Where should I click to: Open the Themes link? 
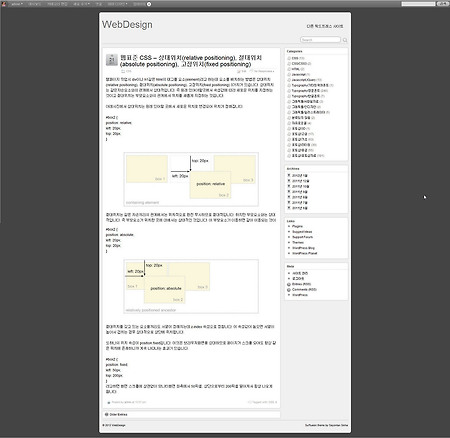click(x=298, y=242)
